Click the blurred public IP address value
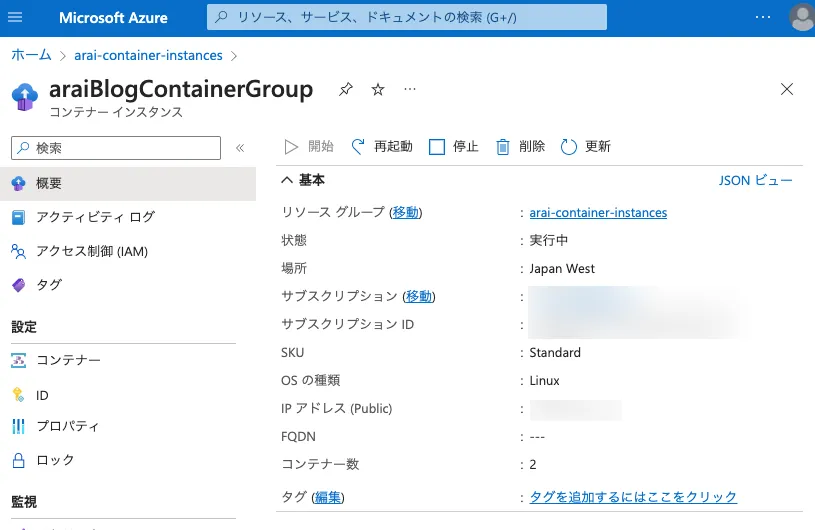This screenshot has height=530, width=815. (575, 409)
